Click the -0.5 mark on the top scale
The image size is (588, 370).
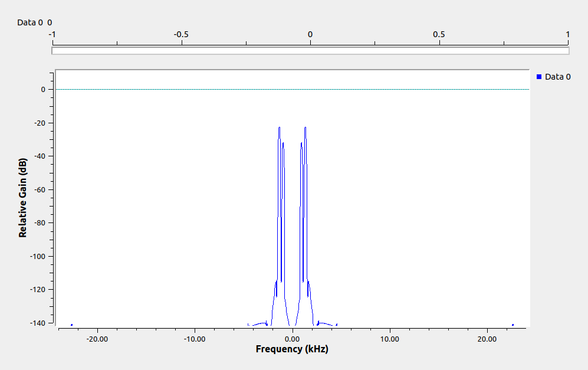[x=181, y=34]
